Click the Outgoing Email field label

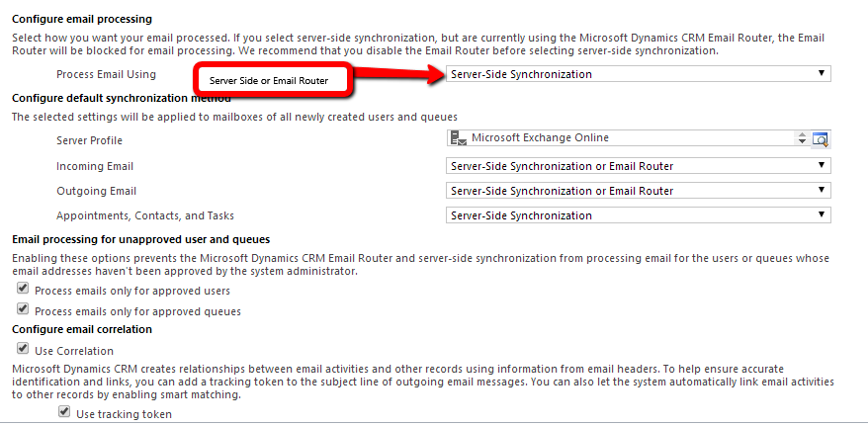tap(96, 191)
